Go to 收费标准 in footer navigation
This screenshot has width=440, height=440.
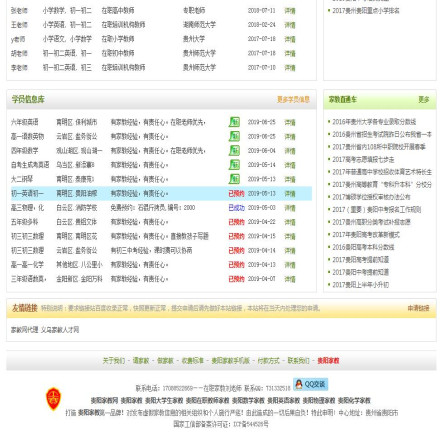pyautogui.click(x=193, y=361)
